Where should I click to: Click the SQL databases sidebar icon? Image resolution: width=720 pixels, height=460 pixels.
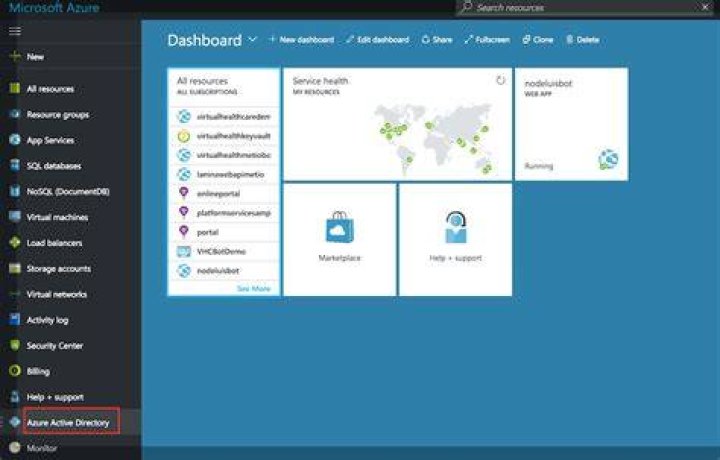[x=15, y=166]
